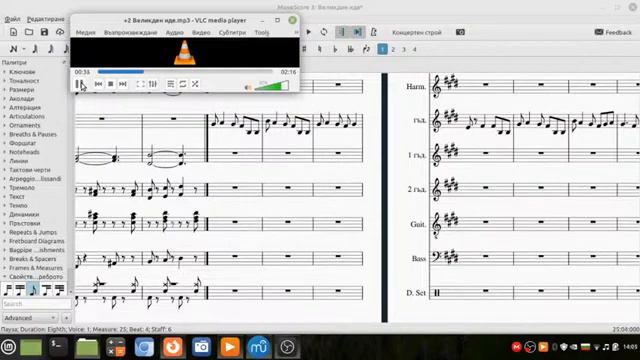Start MuseScore score playback
Viewport: 640px width, 360px height.
tap(309, 32)
